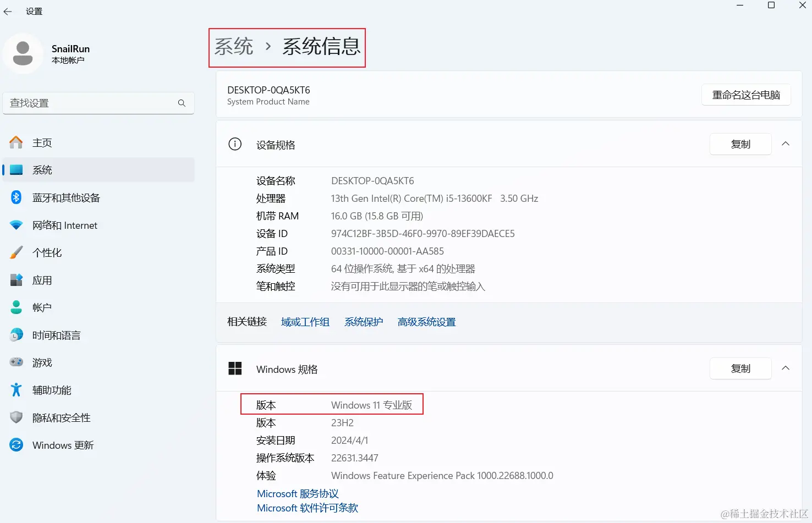Select 帐户 in the sidebar

(99, 307)
